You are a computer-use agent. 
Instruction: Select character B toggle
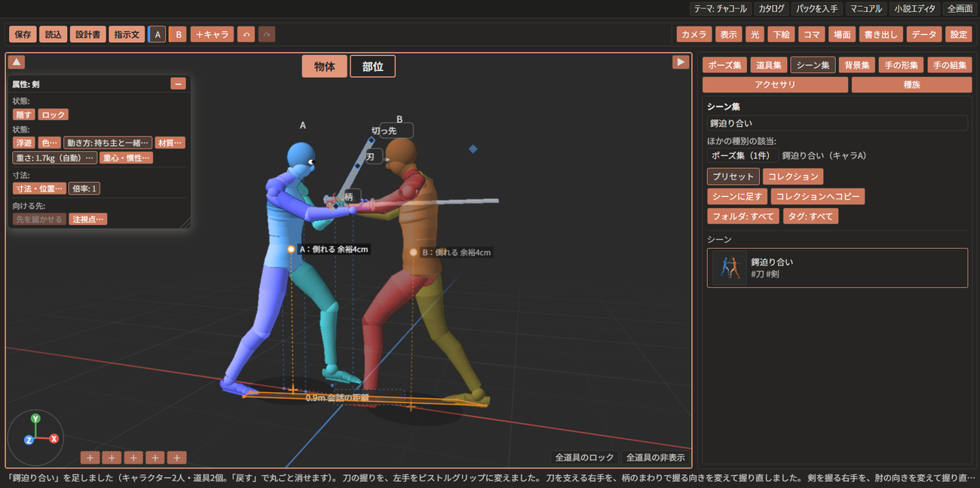click(177, 35)
